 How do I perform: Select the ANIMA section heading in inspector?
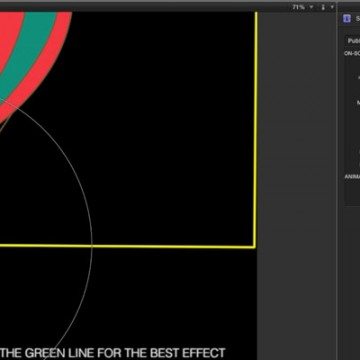tap(352, 177)
